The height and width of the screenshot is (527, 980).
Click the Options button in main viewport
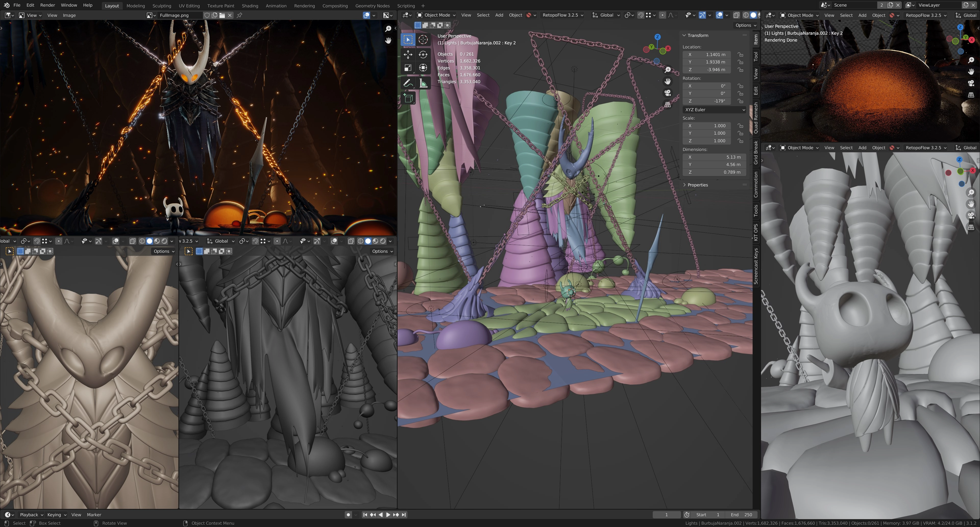745,25
